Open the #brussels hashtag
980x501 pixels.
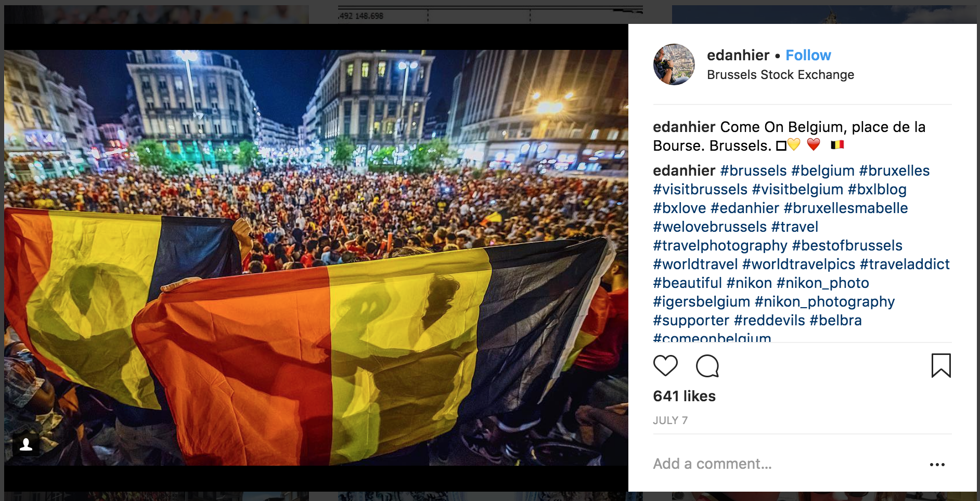(753, 170)
